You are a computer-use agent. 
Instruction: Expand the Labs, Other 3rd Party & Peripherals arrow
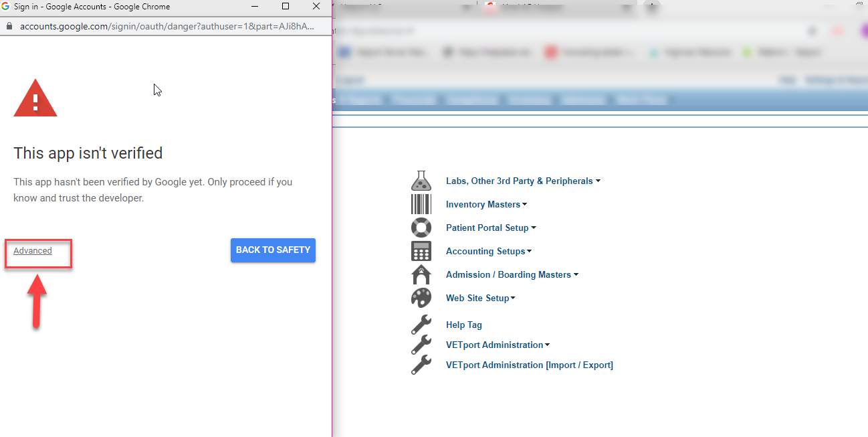598,181
